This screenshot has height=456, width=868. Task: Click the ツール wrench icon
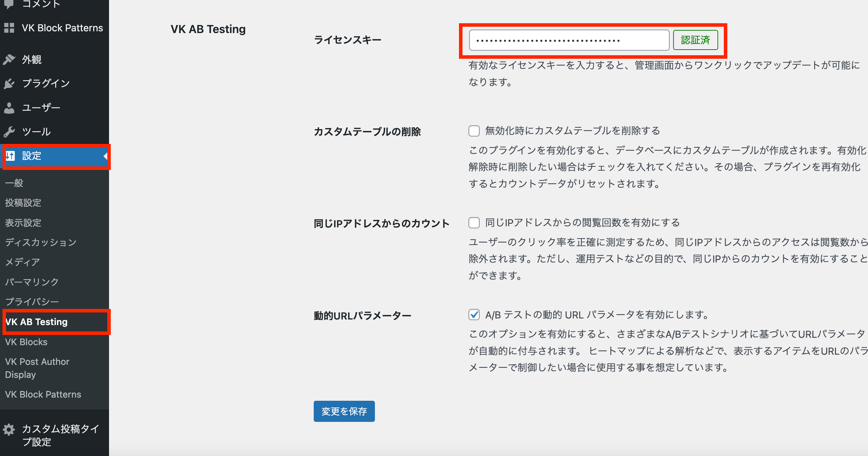[x=9, y=131]
